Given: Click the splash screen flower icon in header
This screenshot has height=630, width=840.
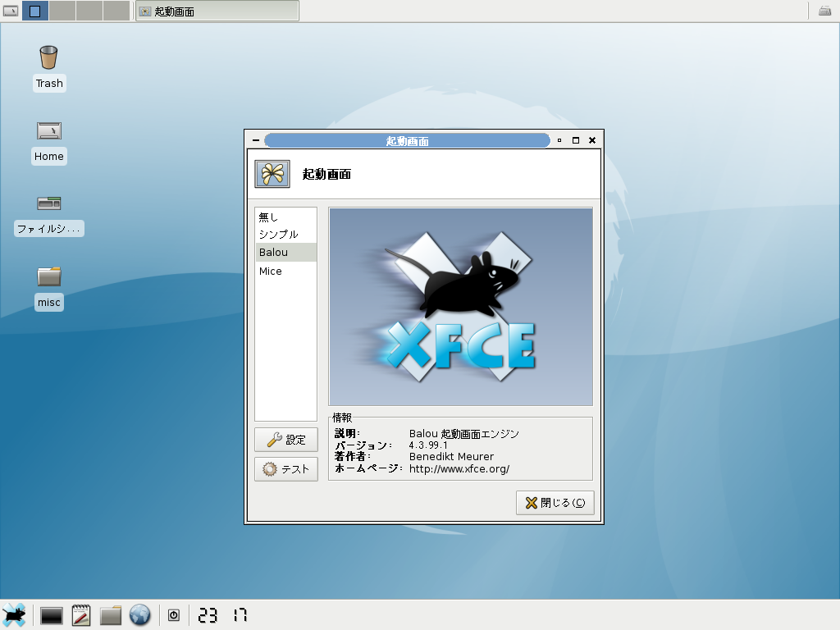Looking at the screenshot, I should [272, 174].
